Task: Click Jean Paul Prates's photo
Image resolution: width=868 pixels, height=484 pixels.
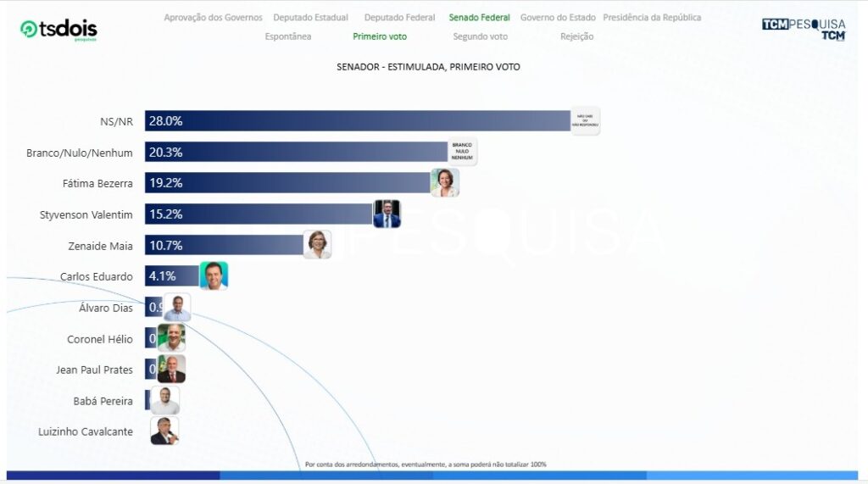Action: [x=171, y=369]
